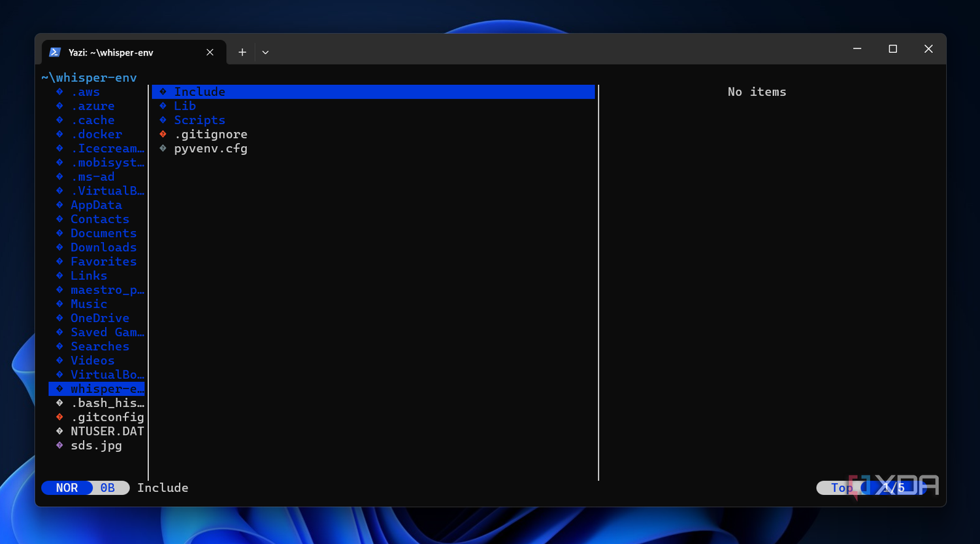Select the Yazi: ~\whisper-env tab
Viewport: 980px width, 544px height.
(x=134, y=52)
